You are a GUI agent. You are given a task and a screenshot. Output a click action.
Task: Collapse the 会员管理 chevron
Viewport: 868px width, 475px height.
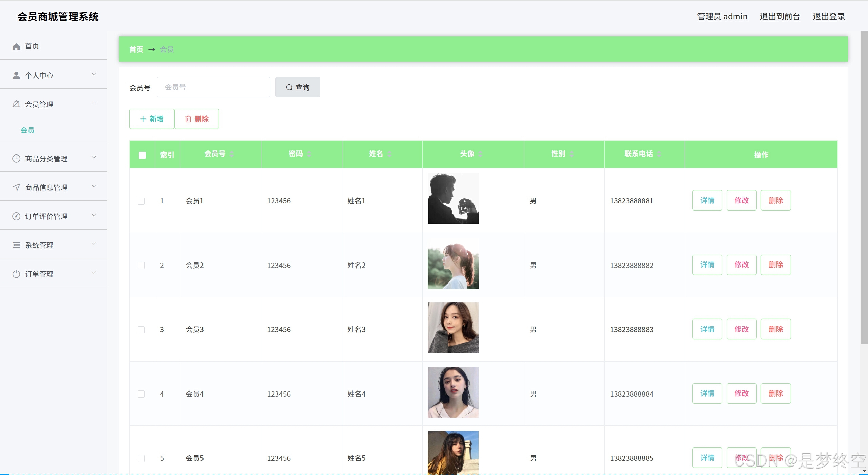tap(94, 103)
